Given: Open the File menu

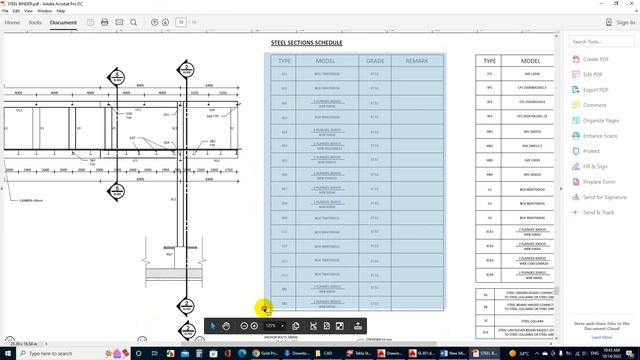Looking at the screenshot, I should (5, 11).
